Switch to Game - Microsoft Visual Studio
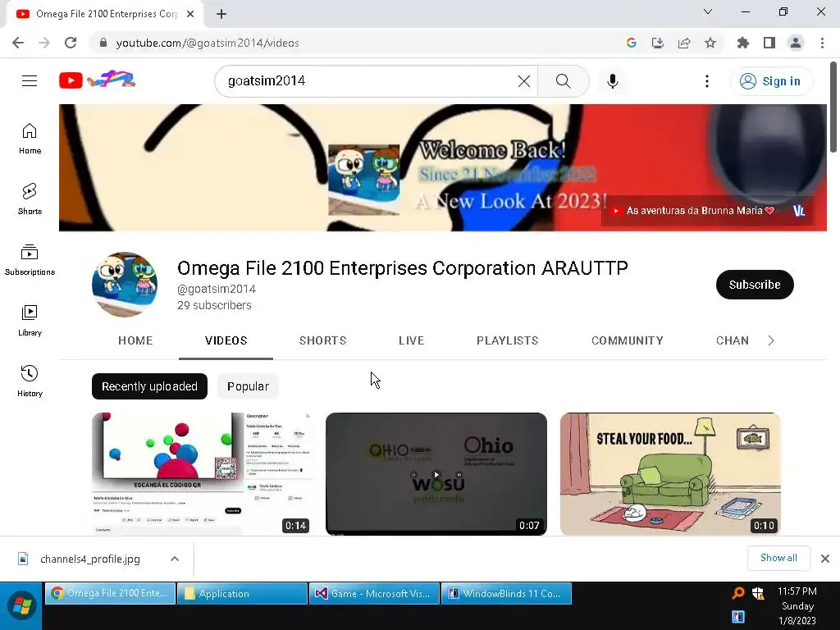Viewport: 840px width, 630px height. (374, 594)
